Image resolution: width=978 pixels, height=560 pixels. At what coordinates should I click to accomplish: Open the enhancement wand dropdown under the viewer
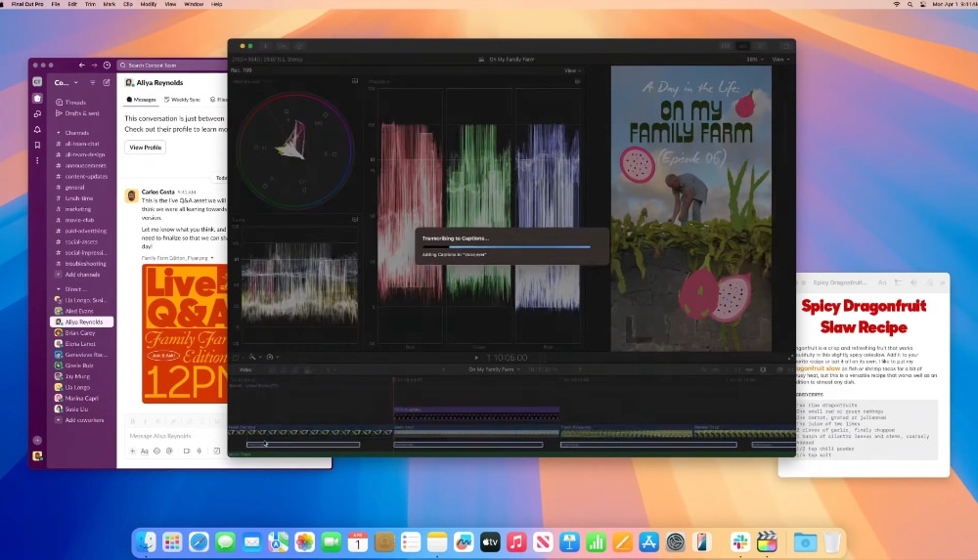pos(254,358)
